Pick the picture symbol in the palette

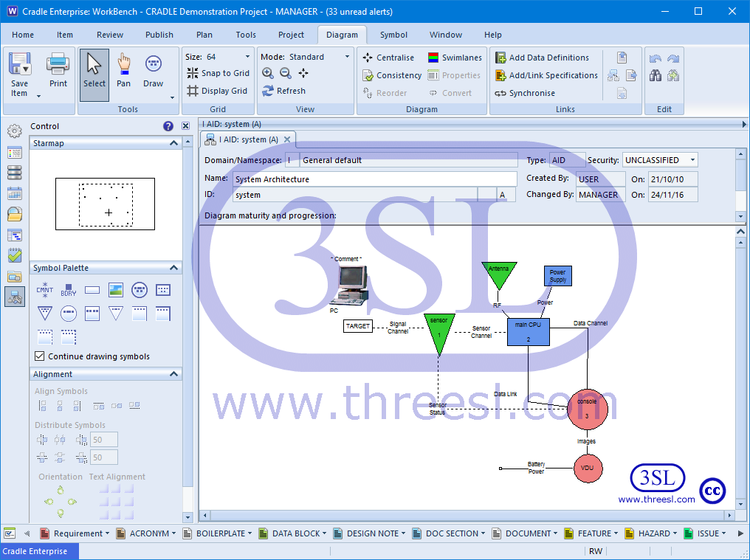pyautogui.click(x=116, y=290)
